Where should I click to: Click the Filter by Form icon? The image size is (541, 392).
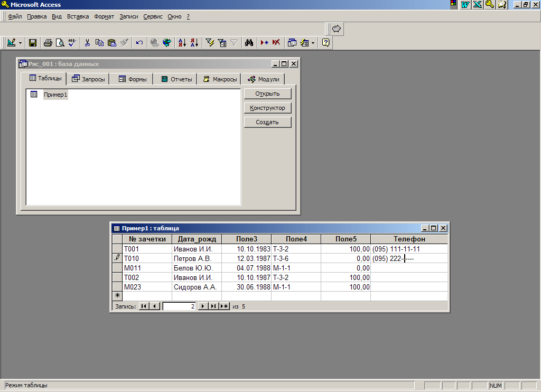click(222, 43)
